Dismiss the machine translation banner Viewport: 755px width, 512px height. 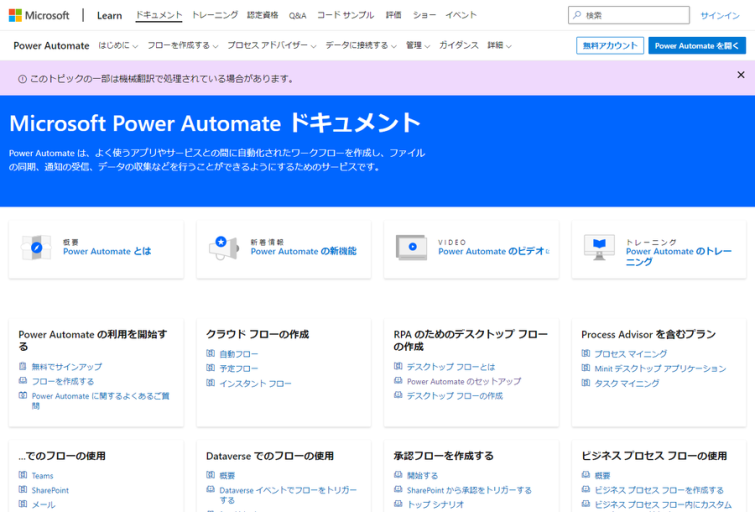[x=741, y=75]
